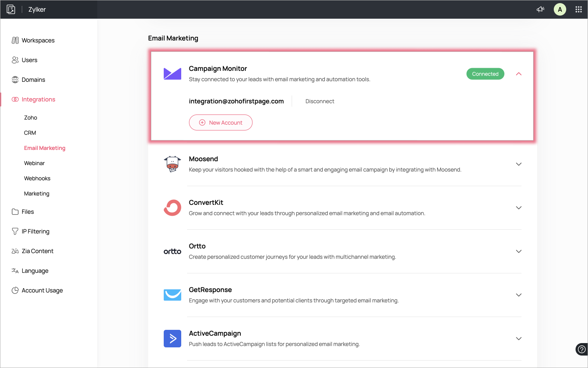
Task: Select Marketing integrations sub-item
Action: click(37, 194)
